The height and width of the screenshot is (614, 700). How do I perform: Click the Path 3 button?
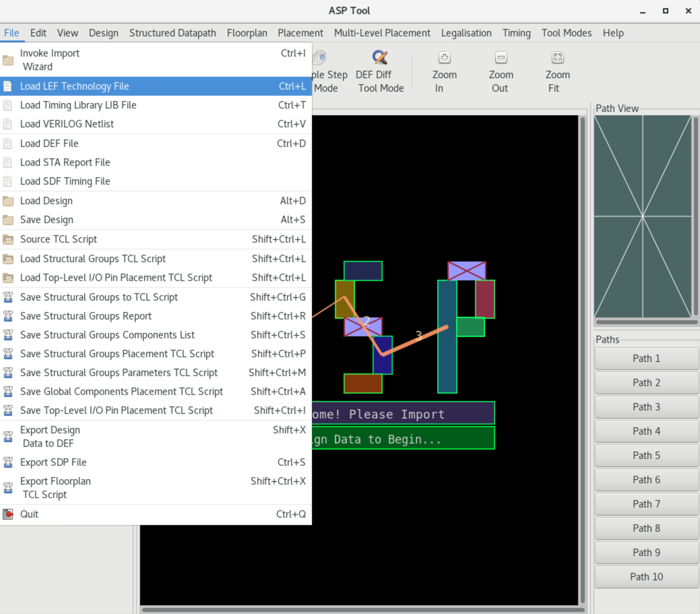pos(646,407)
